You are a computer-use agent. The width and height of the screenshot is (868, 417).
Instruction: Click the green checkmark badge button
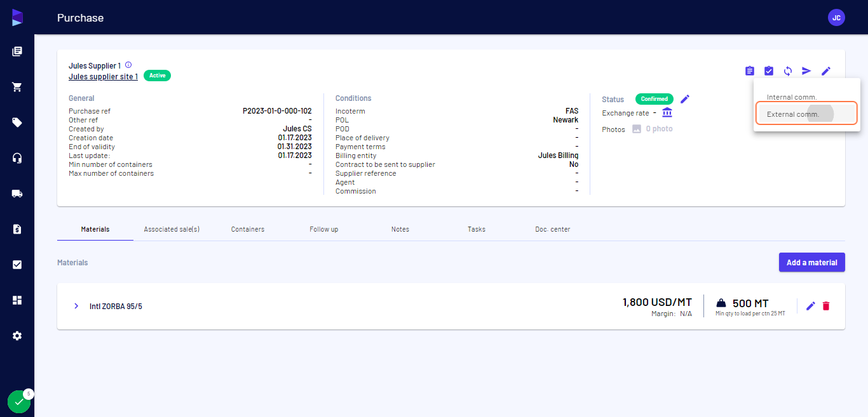pyautogui.click(x=18, y=402)
